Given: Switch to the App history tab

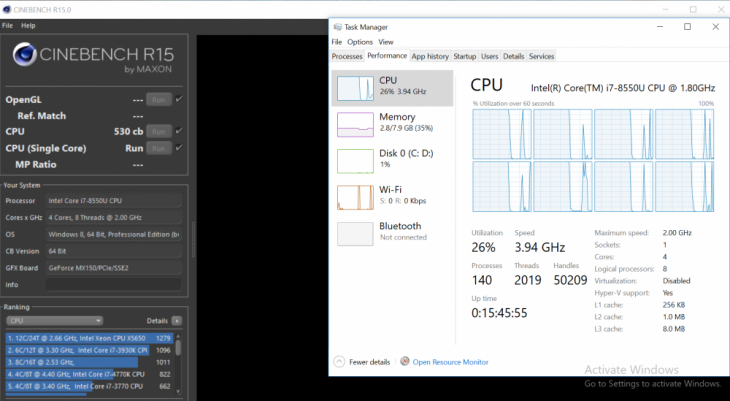Looking at the screenshot, I should 430,56.
